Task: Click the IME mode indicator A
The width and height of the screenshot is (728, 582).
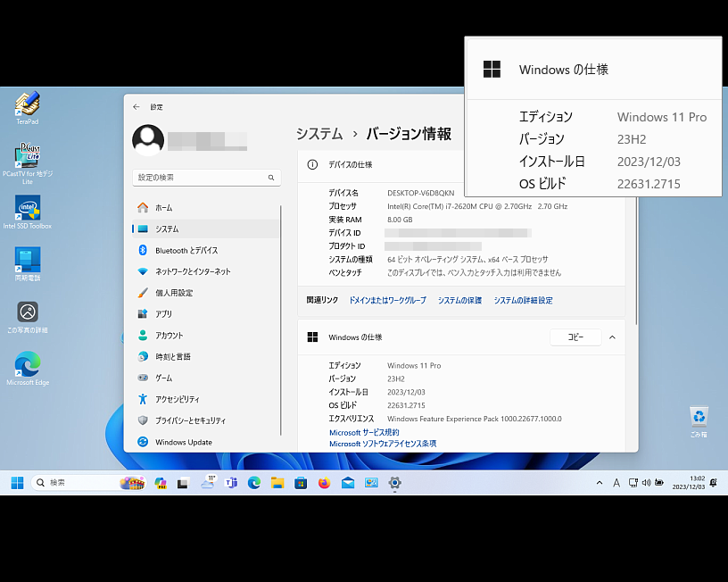Action: coord(616,483)
